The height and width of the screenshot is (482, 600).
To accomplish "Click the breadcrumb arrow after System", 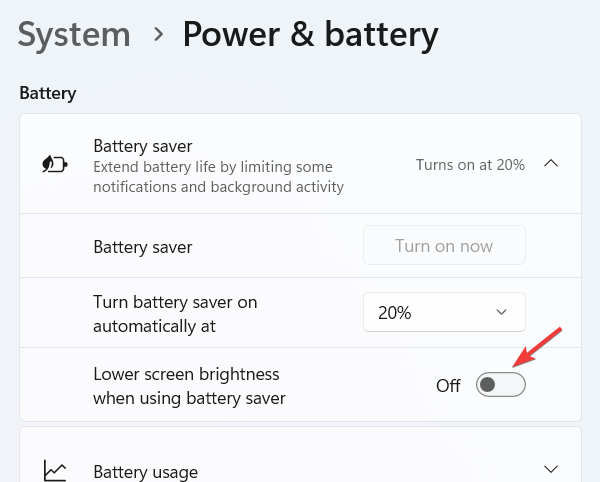I will (x=158, y=35).
